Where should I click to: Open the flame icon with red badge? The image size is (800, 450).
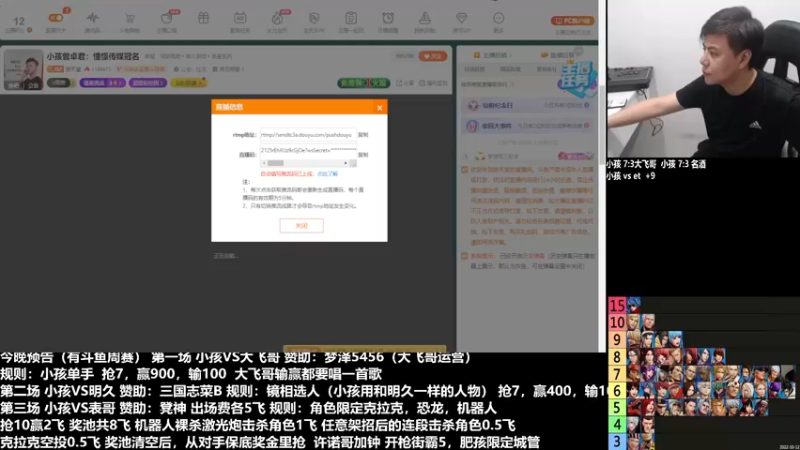pyautogui.click(x=277, y=18)
